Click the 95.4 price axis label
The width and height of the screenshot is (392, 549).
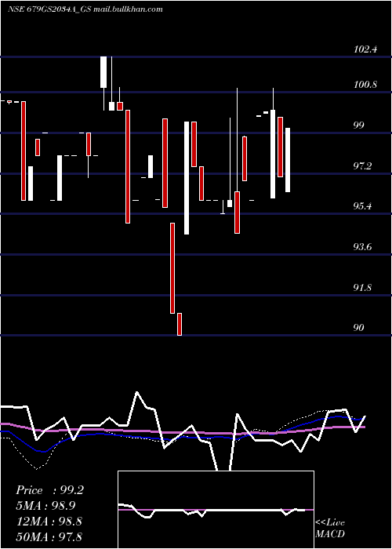pyautogui.click(x=362, y=205)
